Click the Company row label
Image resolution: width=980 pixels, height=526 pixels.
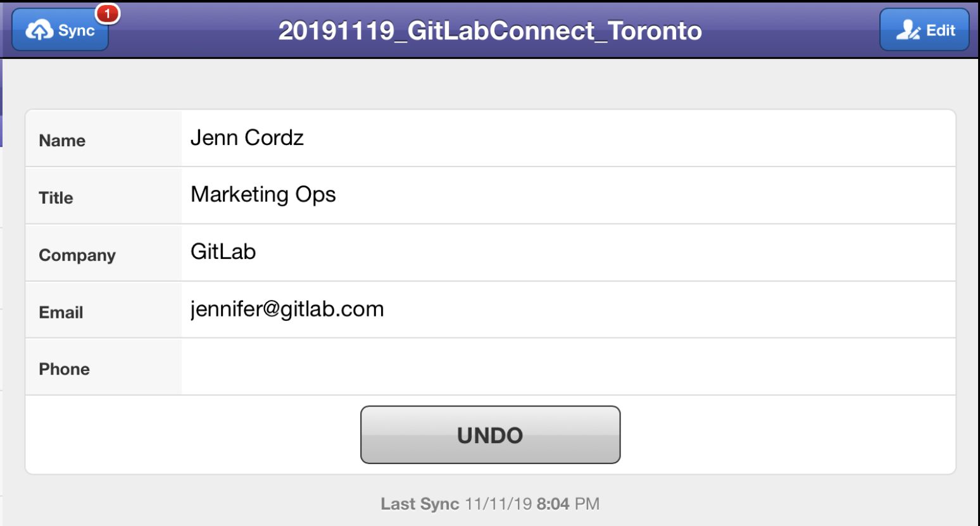(x=77, y=255)
